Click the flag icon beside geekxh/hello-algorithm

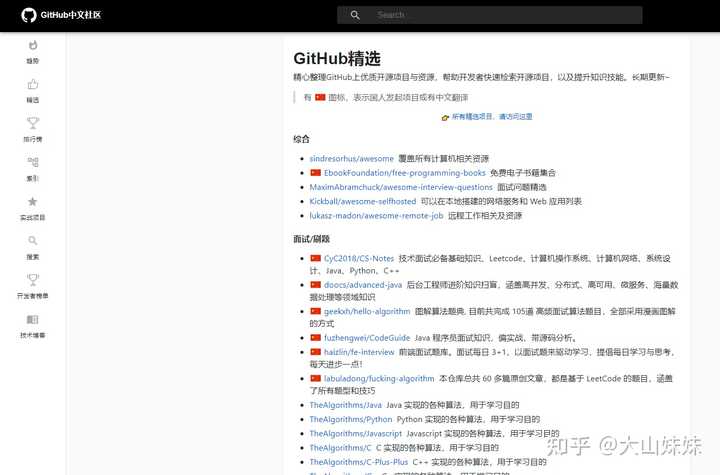pos(315,311)
